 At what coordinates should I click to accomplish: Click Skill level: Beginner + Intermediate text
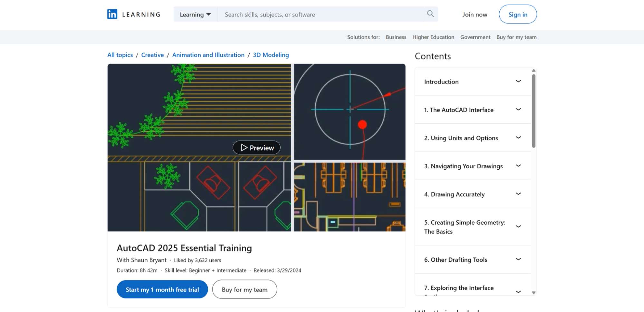pos(206,270)
